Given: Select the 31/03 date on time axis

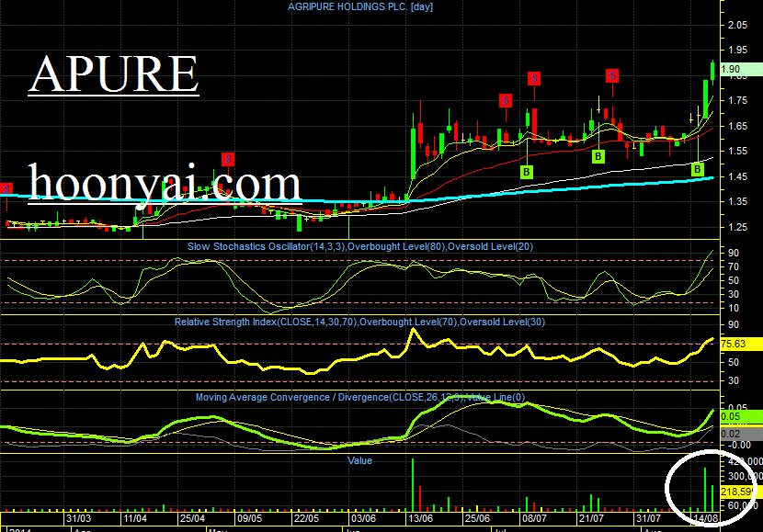Looking at the screenshot, I should point(78,518).
